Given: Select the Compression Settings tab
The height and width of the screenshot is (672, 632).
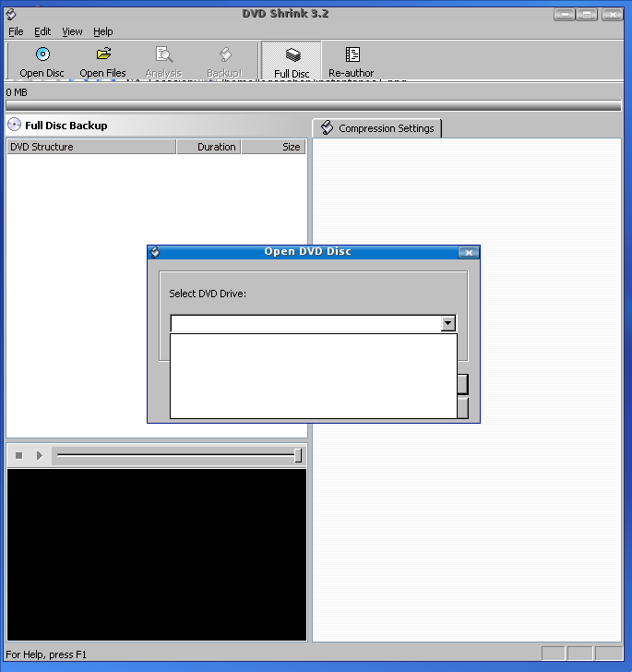Looking at the screenshot, I should click(x=377, y=128).
